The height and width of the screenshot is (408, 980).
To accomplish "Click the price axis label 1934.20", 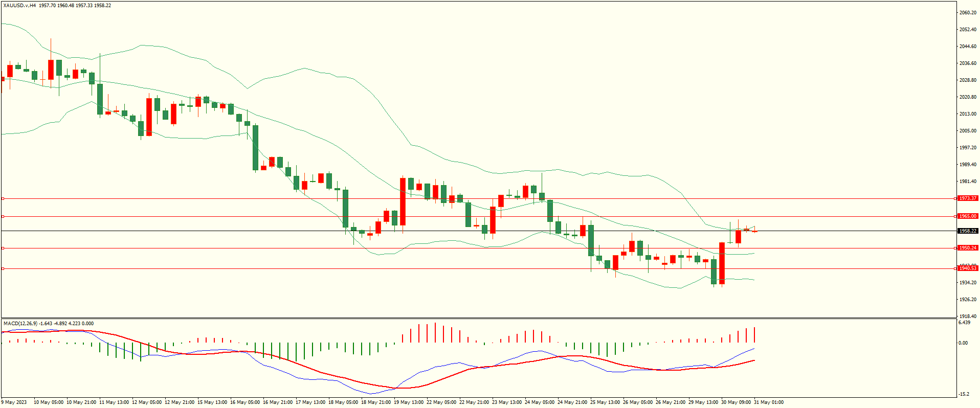I will [x=968, y=283].
